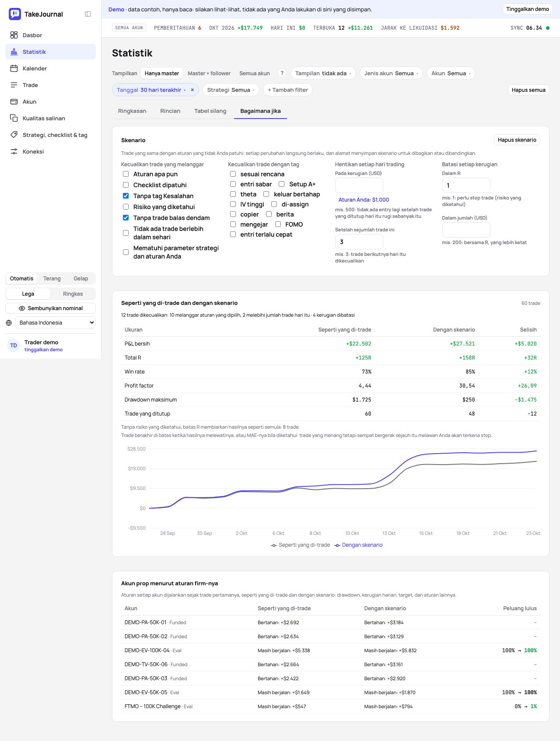Click the Hapus skenario button

[x=517, y=140]
